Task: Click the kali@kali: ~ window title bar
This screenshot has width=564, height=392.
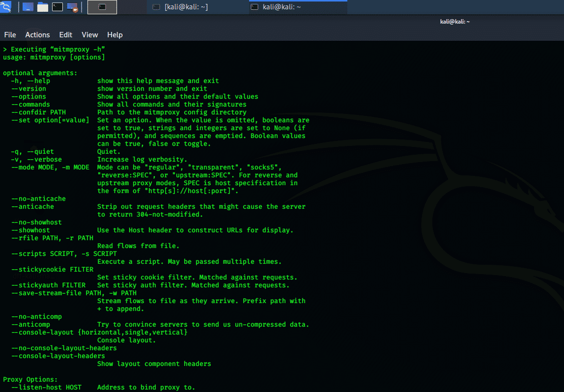Action: 454,22
